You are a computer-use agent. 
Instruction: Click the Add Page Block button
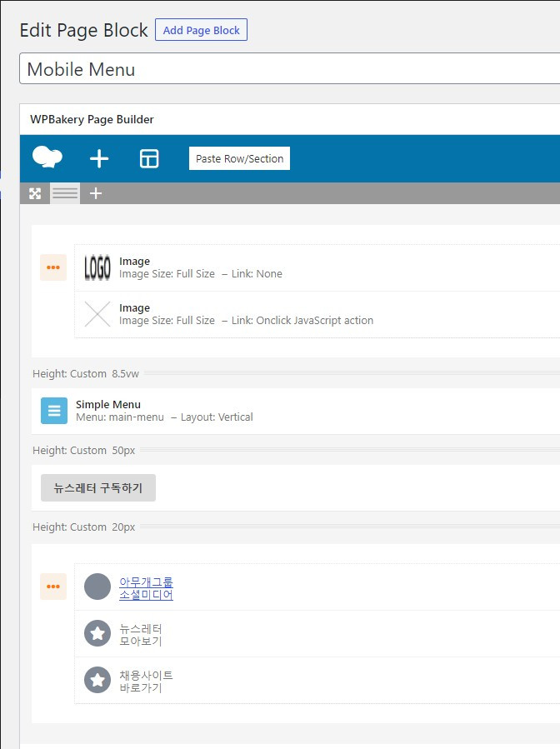[x=201, y=30]
